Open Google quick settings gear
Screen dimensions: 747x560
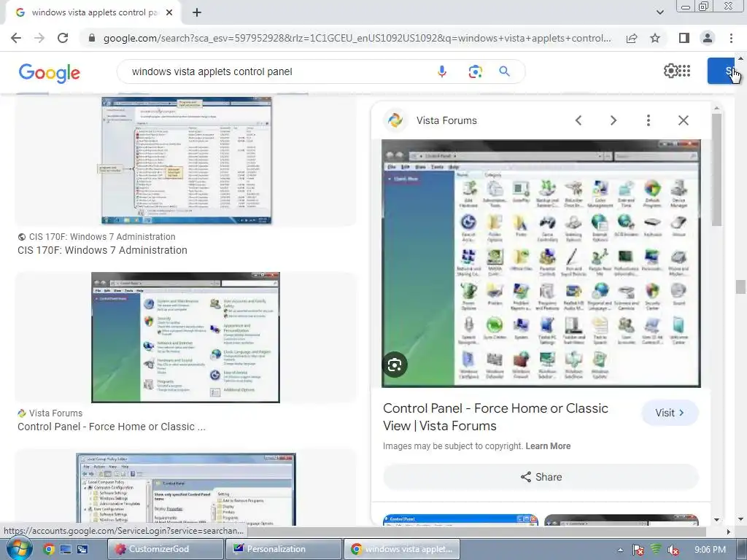[670, 71]
